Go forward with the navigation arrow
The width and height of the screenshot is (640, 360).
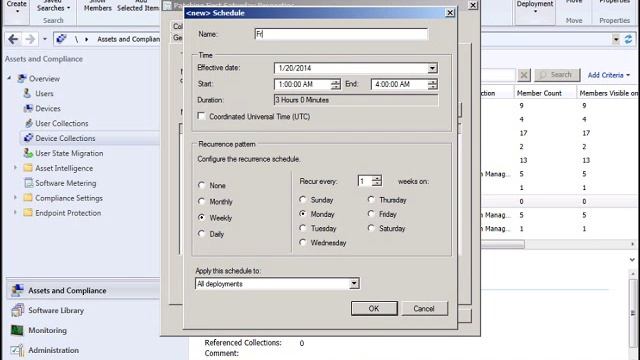click(x=30, y=39)
